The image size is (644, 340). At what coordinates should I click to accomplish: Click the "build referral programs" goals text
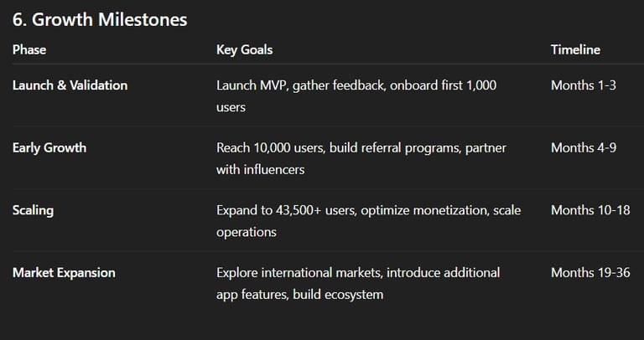392,147
